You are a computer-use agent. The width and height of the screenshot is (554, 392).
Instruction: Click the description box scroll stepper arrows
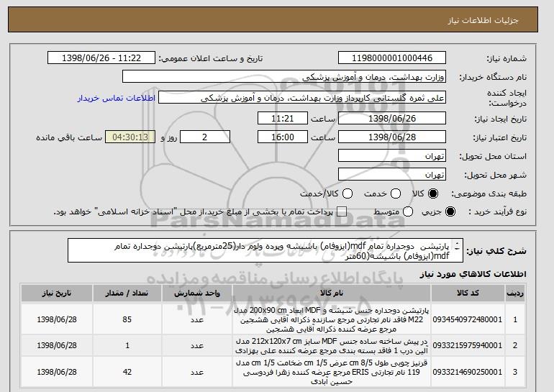[x=457, y=246]
